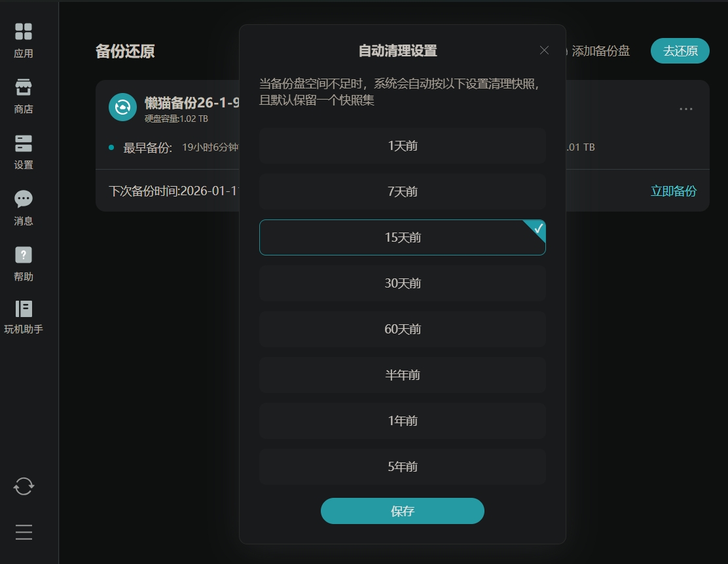
Task: Choose the 60天前 option
Action: 403,329
